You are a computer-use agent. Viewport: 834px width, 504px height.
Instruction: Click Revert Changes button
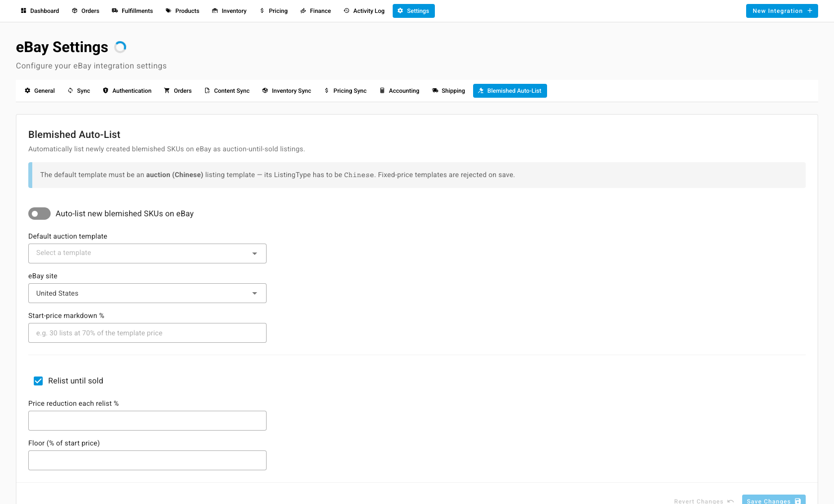(x=703, y=500)
